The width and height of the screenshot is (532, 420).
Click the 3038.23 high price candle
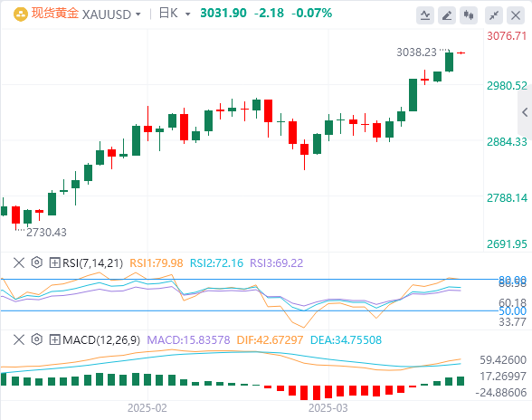click(449, 62)
